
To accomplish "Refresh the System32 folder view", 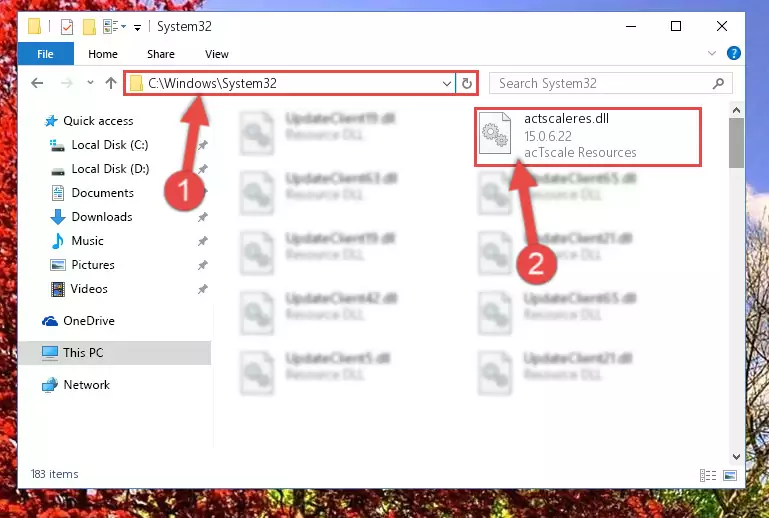I will point(466,84).
